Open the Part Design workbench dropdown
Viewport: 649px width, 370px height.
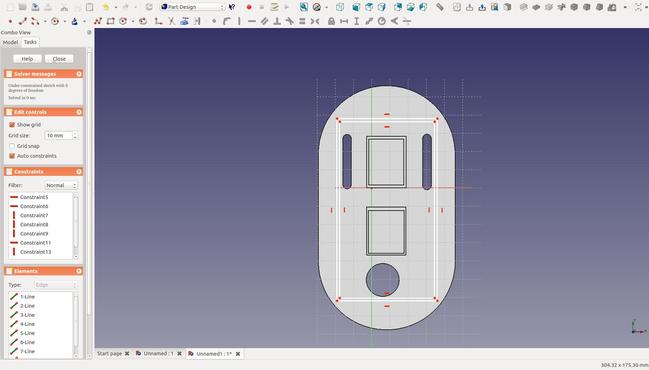[193, 7]
